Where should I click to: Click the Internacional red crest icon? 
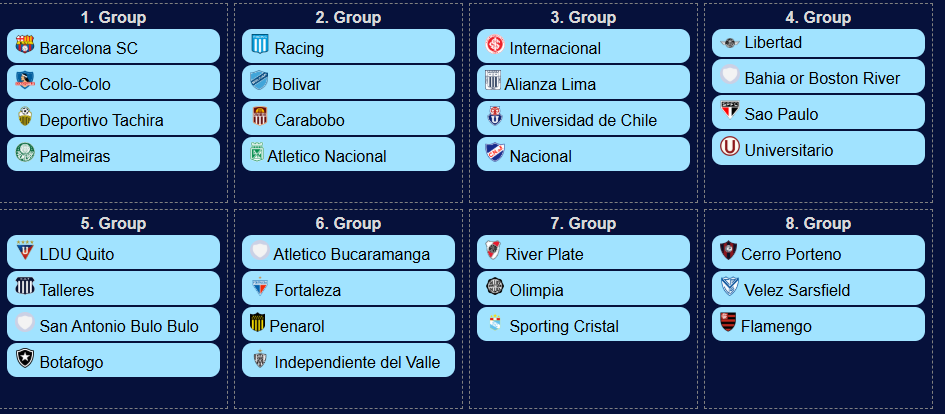pos(495,45)
